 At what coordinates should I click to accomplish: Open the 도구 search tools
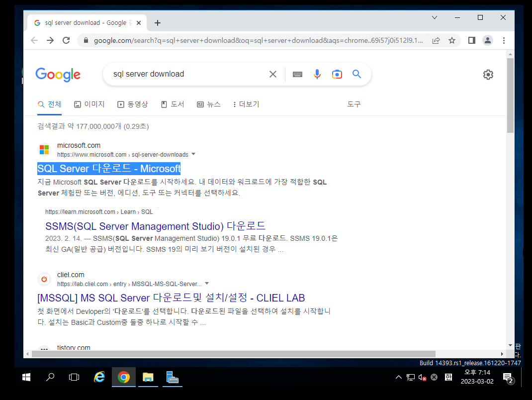coord(354,104)
